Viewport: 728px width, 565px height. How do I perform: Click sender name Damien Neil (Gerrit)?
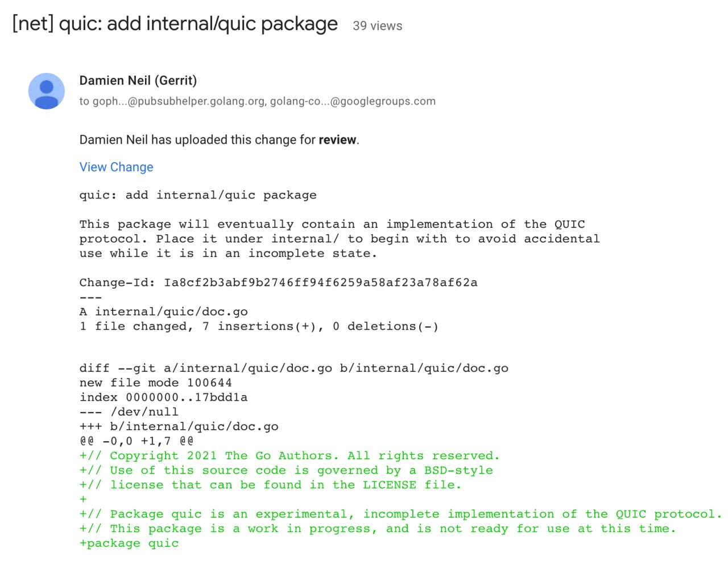[138, 81]
